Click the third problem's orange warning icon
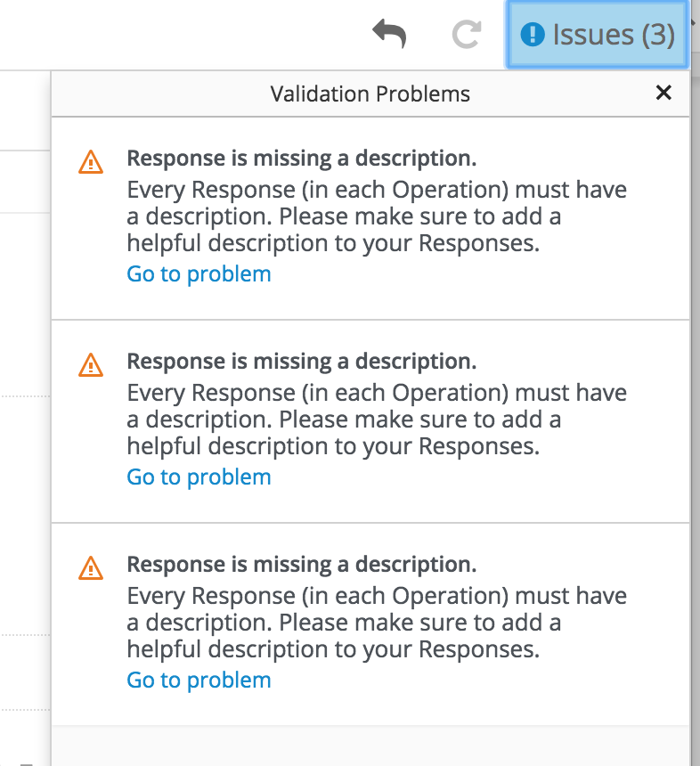The width and height of the screenshot is (700, 766). click(91, 567)
